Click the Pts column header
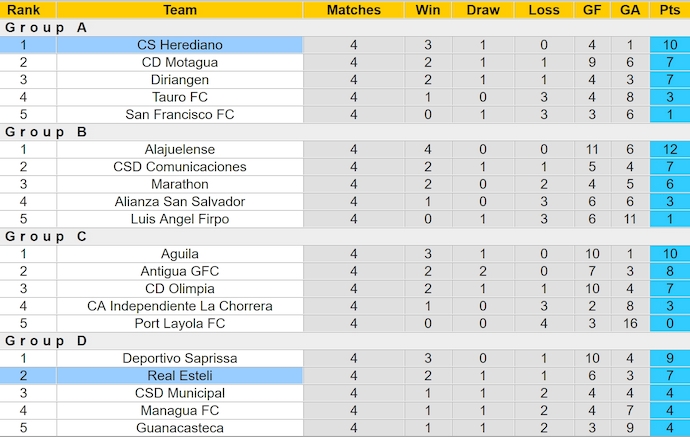690x437 pixels. coord(669,10)
